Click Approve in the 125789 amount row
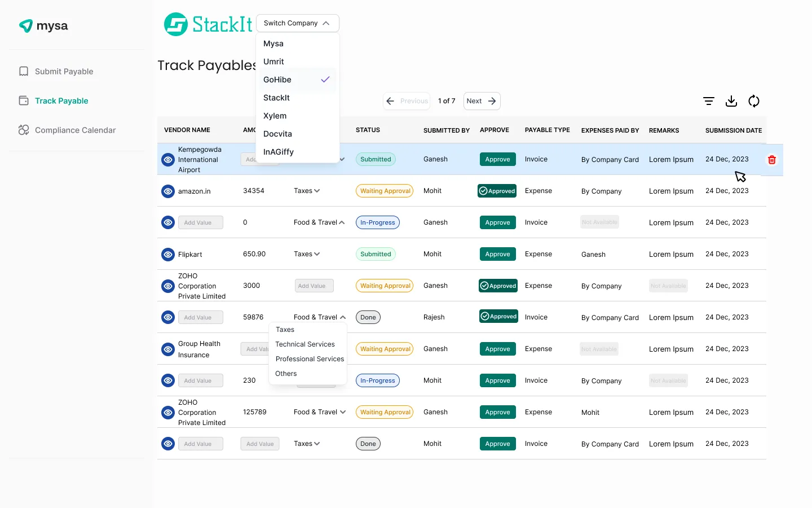Screen dimensions: 812x508 coord(497,412)
